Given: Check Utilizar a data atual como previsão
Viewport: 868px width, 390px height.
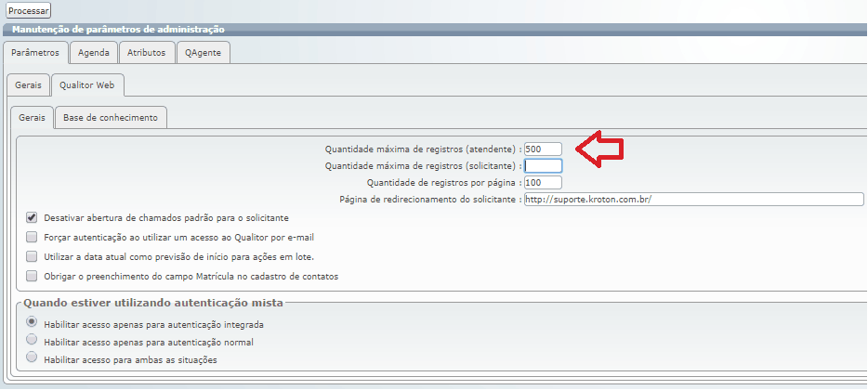Looking at the screenshot, I should point(32,256).
